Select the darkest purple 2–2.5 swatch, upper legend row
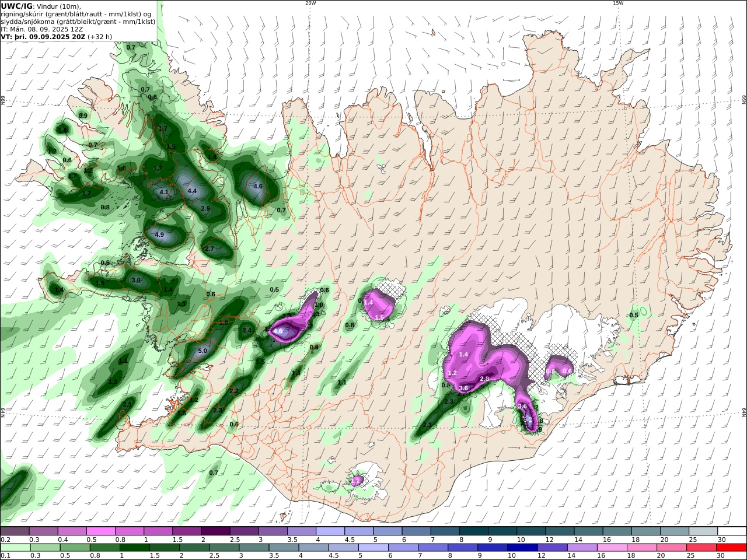747x560 pixels. pos(215,531)
